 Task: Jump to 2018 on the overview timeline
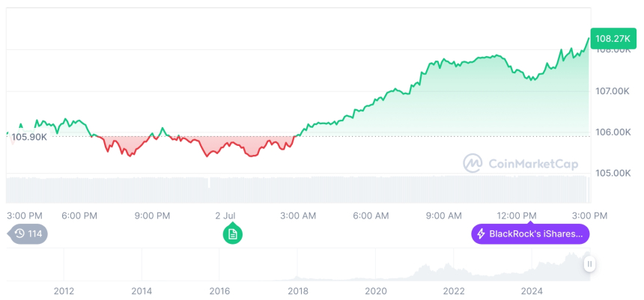[297, 290]
